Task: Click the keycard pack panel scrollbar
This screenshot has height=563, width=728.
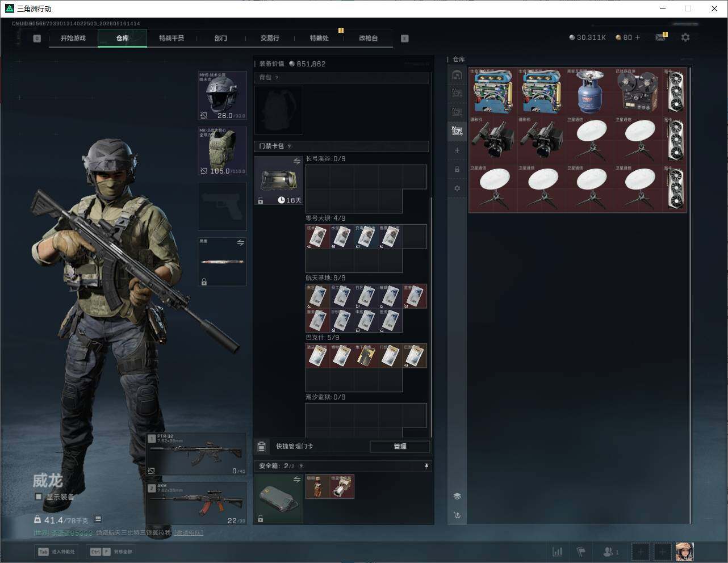Action: (x=432, y=318)
